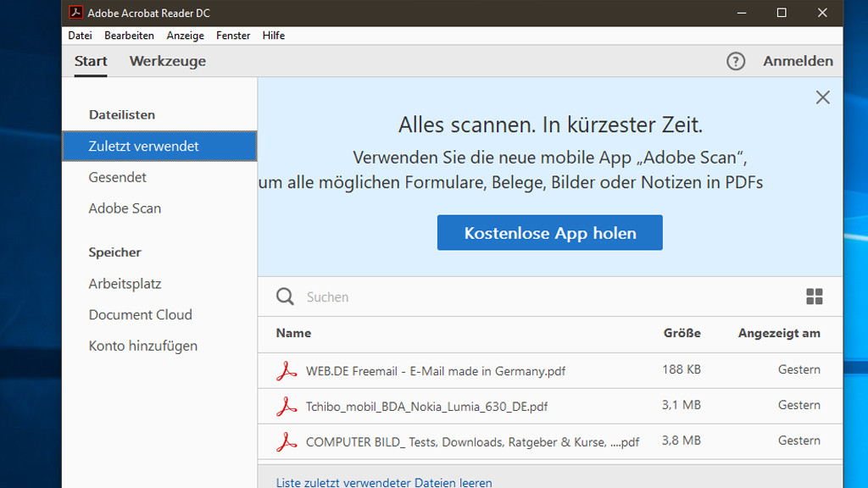Close the Adobe Scan promo banner

pos(822,97)
